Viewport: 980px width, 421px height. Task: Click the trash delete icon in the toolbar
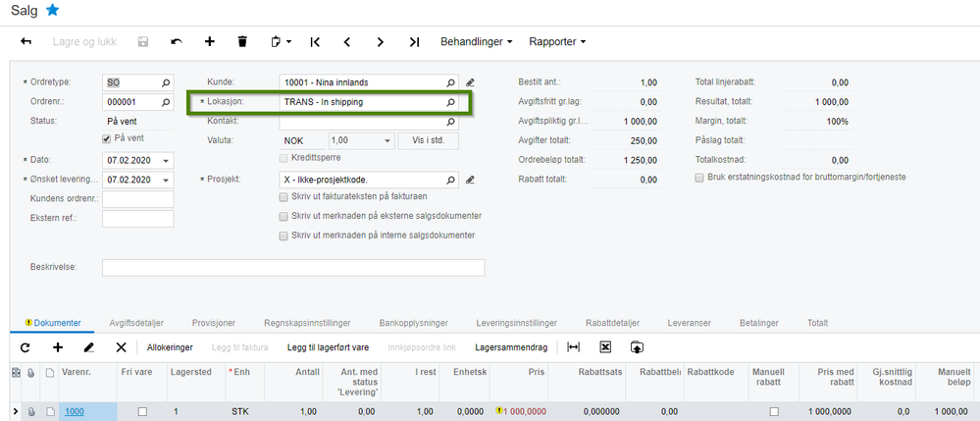pyautogui.click(x=242, y=42)
